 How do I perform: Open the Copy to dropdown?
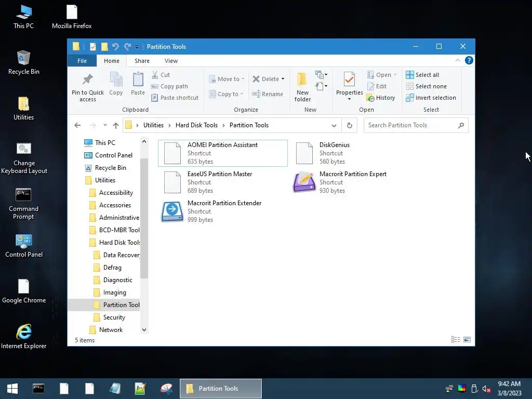pos(227,94)
